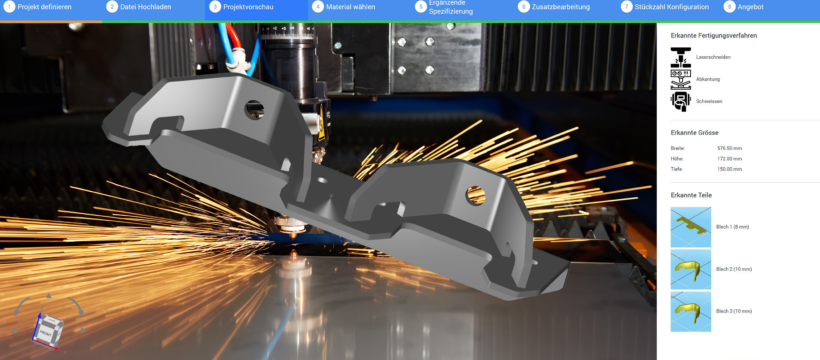Click the Abkantung bending icon
The width and height of the screenshot is (820, 360).
pos(681,79)
